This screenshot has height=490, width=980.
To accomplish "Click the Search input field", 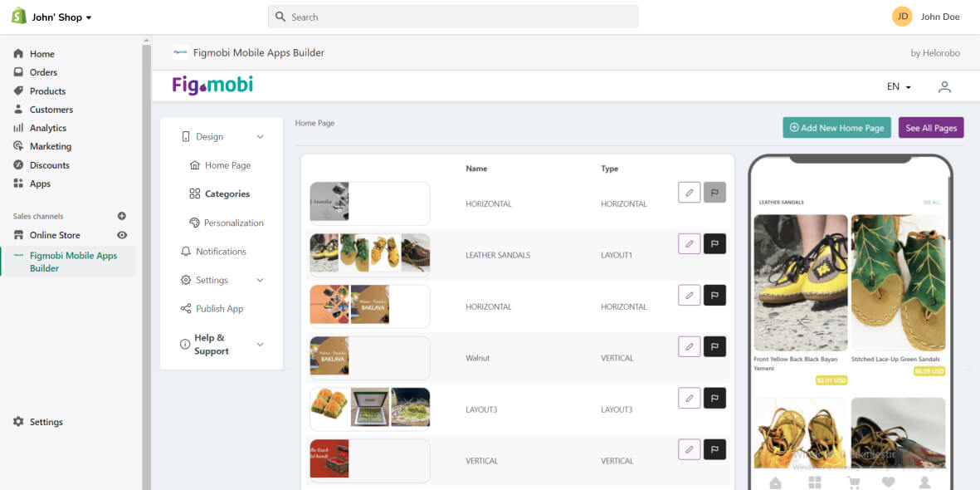I will pyautogui.click(x=453, y=17).
